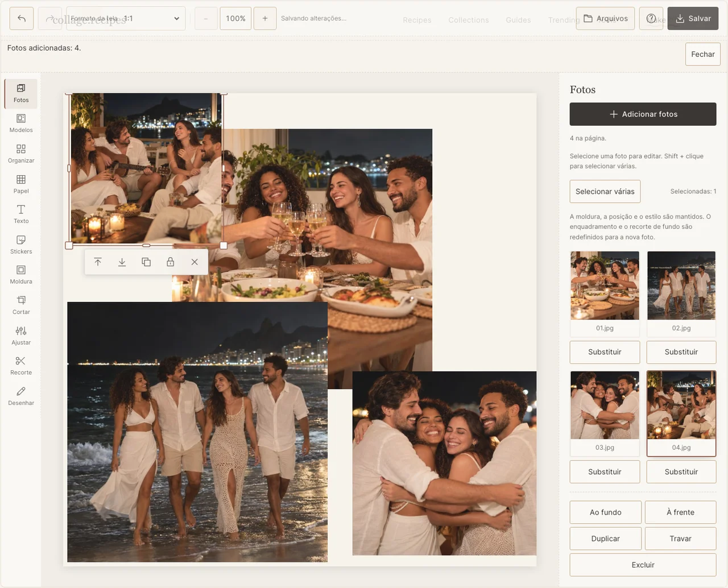Screen dimensions: 728x588
Task: Select the 04.jpg thumbnail
Action: pyautogui.click(x=681, y=413)
